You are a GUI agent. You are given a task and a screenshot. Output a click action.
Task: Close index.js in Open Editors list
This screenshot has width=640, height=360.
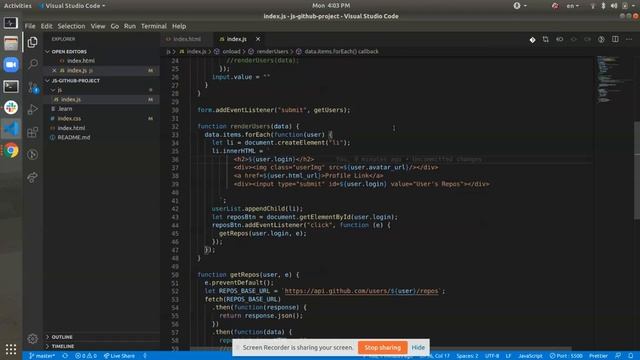[54, 71]
